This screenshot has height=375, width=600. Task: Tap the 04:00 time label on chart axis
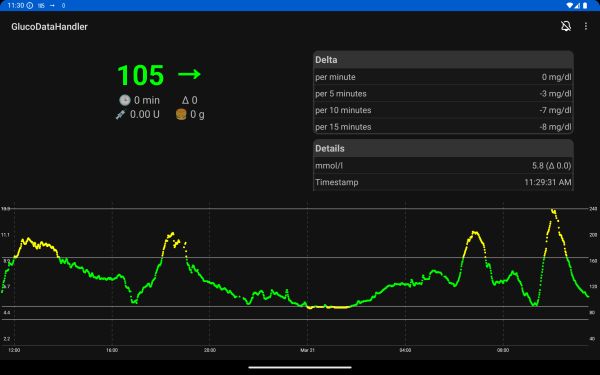pyautogui.click(x=405, y=350)
